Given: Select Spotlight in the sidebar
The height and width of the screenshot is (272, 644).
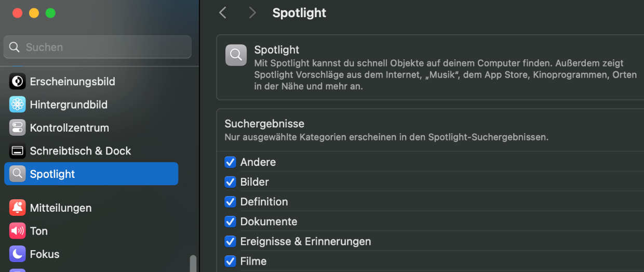Looking at the screenshot, I should click(x=91, y=174).
